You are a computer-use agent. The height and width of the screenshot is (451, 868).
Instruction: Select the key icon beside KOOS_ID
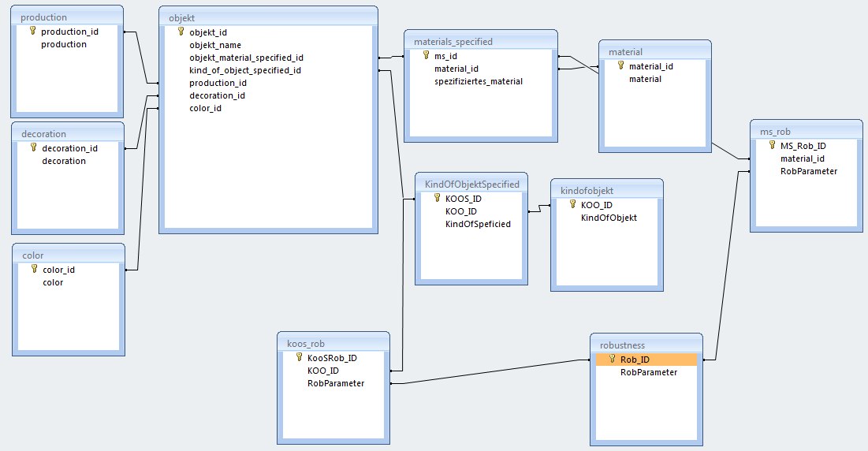pyautogui.click(x=438, y=199)
